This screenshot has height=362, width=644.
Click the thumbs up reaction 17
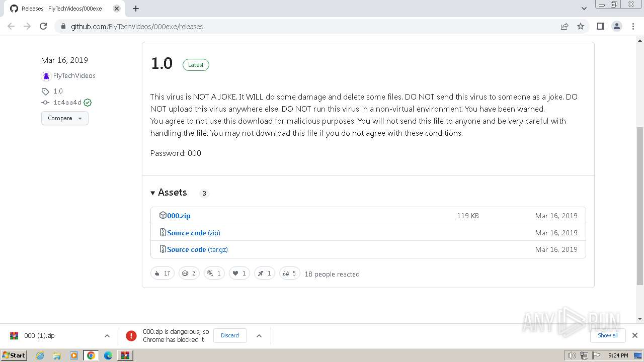click(163, 274)
